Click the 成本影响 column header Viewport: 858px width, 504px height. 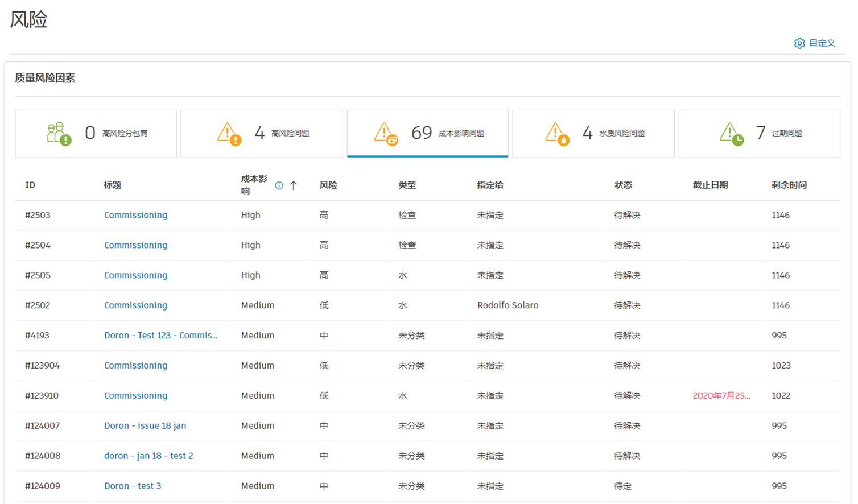point(254,185)
